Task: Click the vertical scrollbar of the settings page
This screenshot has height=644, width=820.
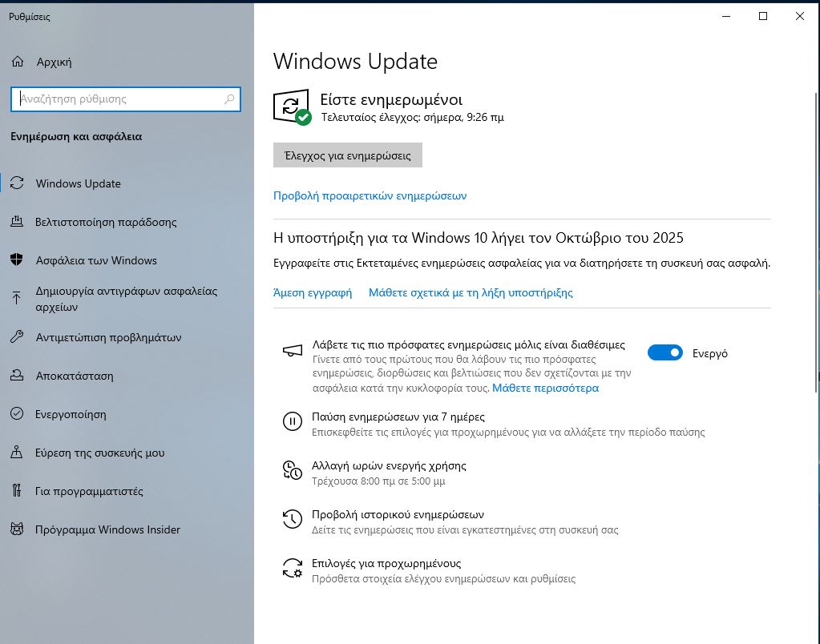Action: [x=816, y=243]
